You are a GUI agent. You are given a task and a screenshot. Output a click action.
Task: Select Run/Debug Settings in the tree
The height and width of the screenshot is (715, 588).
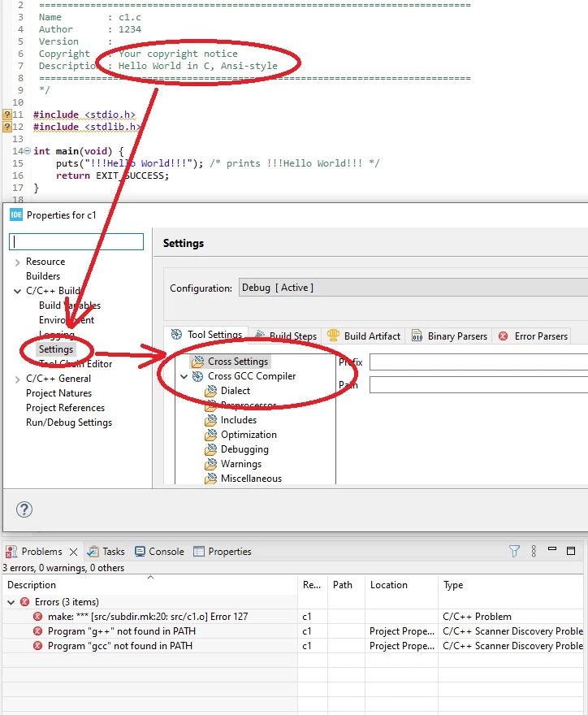tap(69, 422)
